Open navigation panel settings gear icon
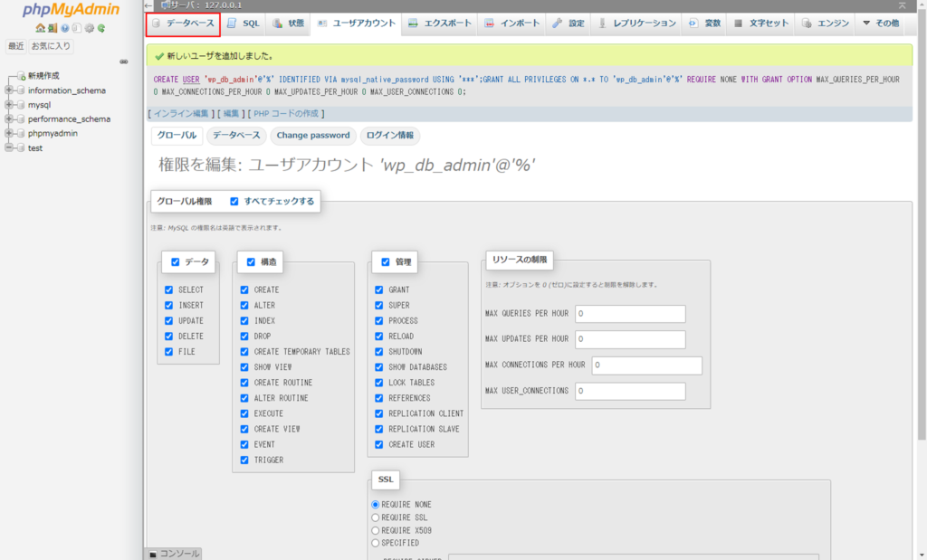 pyautogui.click(x=90, y=28)
